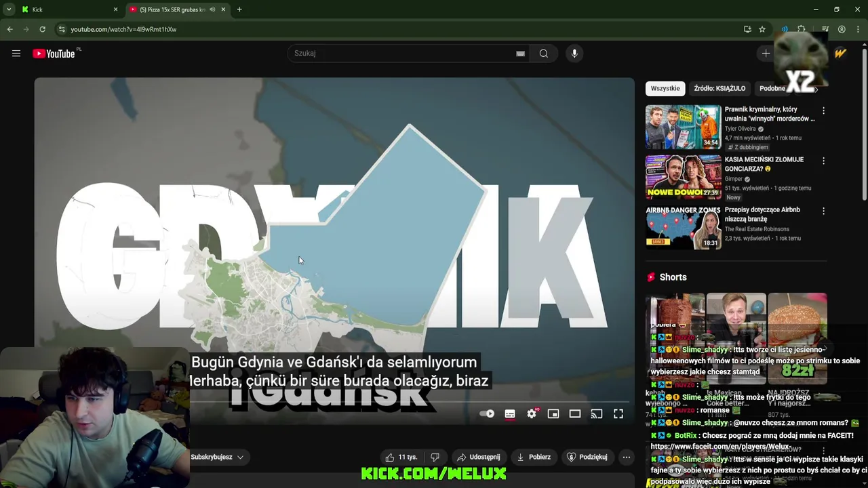
Task: Cast video to a TV
Action: (x=597, y=413)
